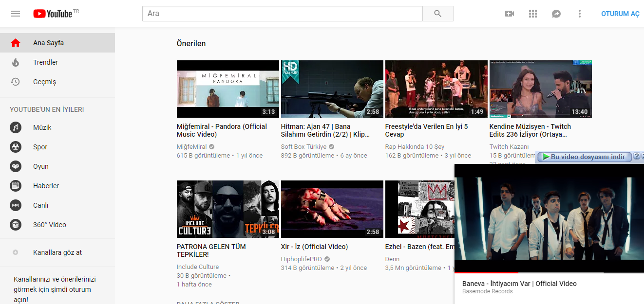Open the Haberler sidebar entry
Viewport: 644px width, 304px height.
57,186
